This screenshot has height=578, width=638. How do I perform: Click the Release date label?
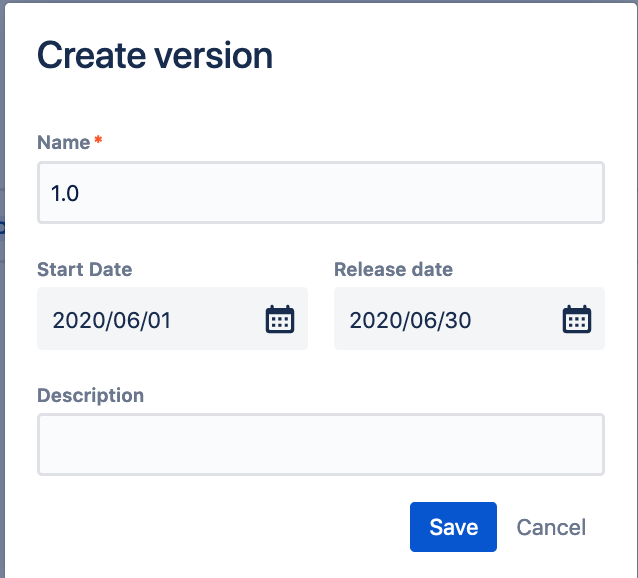pyautogui.click(x=393, y=269)
